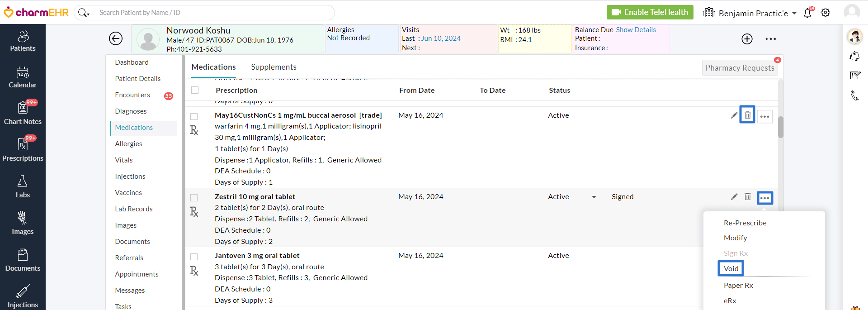Choose Void from the context menu
This screenshot has width=868, height=310.
click(x=731, y=268)
